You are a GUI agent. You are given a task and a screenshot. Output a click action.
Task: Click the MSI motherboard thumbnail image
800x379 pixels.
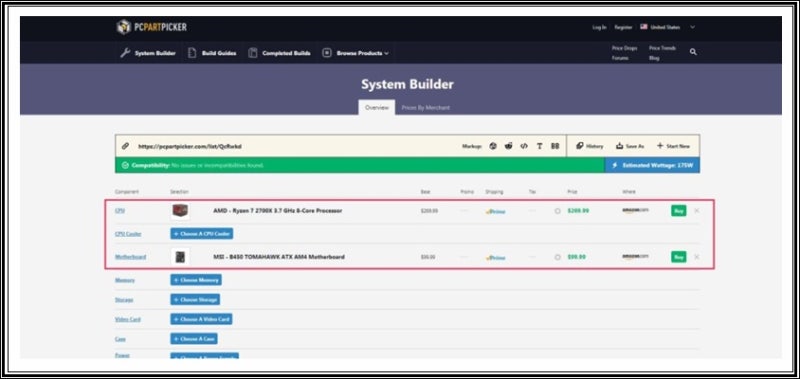pyautogui.click(x=180, y=257)
